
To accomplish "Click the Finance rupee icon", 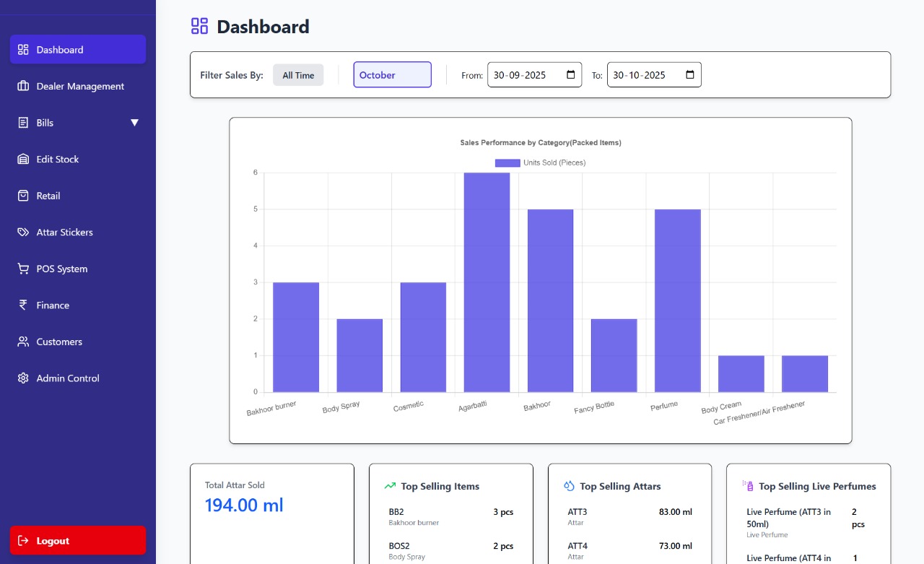I will click(23, 305).
